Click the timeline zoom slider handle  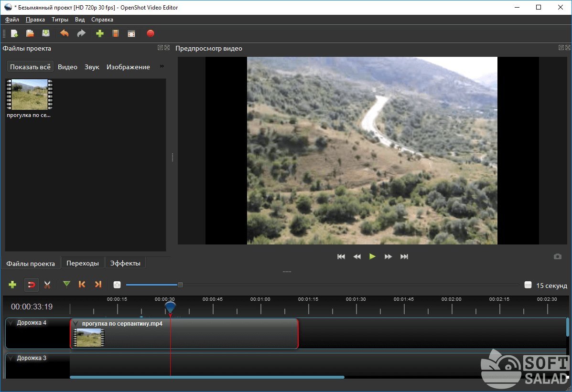(180, 285)
